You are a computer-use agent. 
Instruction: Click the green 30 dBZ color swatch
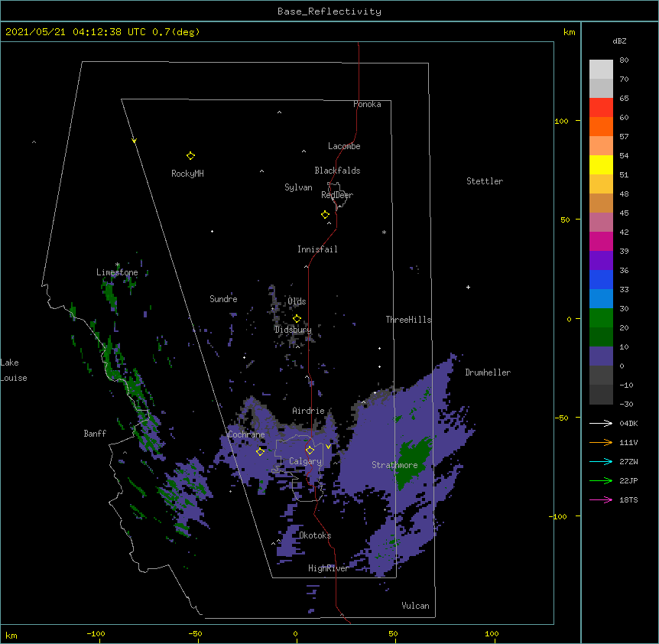tap(601, 318)
